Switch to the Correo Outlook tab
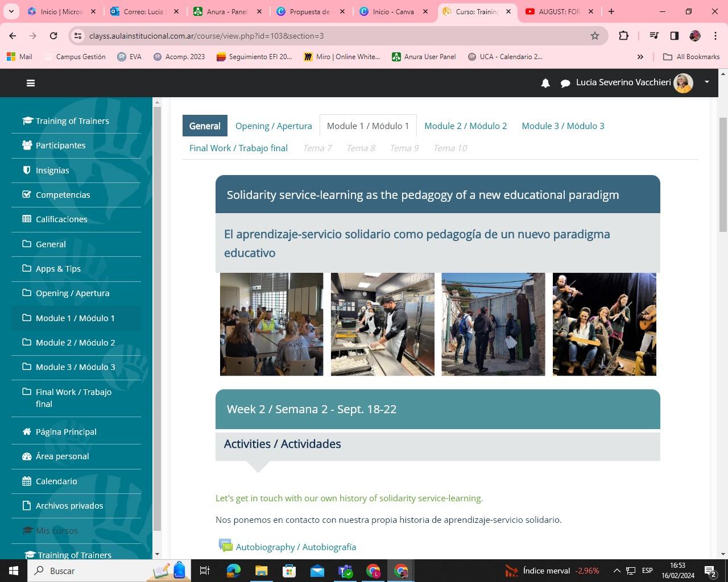728x582 pixels. (x=144, y=11)
